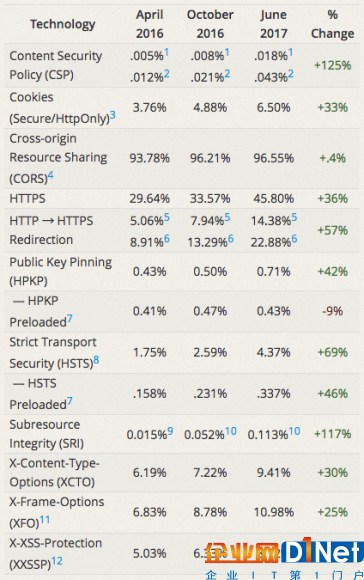Open footnote 8 next to Security (HSTS)
Viewport: 364px width, 580px height.
click(96, 360)
